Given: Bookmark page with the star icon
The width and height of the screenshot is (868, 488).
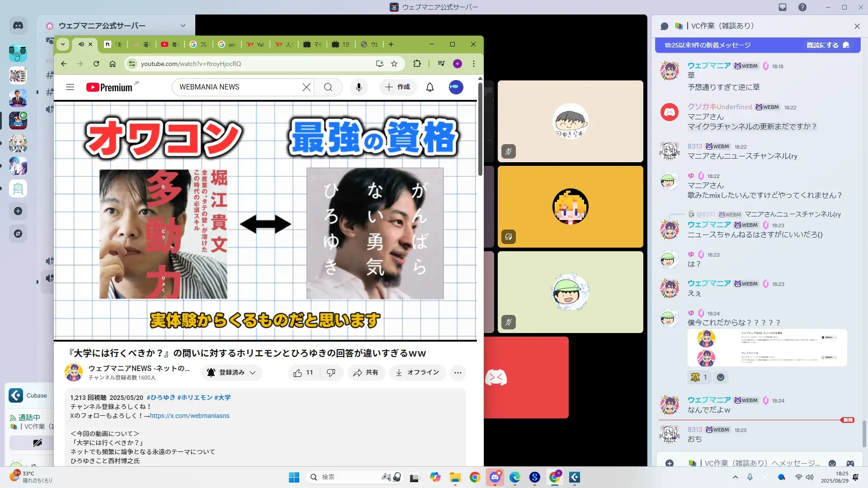Looking at the screenshot, I should [394, 64].
